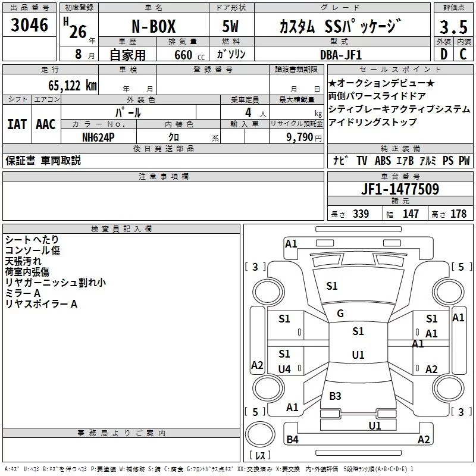
Task: Select the inspector note ミラーA
Action: click(x=23, y=293)
